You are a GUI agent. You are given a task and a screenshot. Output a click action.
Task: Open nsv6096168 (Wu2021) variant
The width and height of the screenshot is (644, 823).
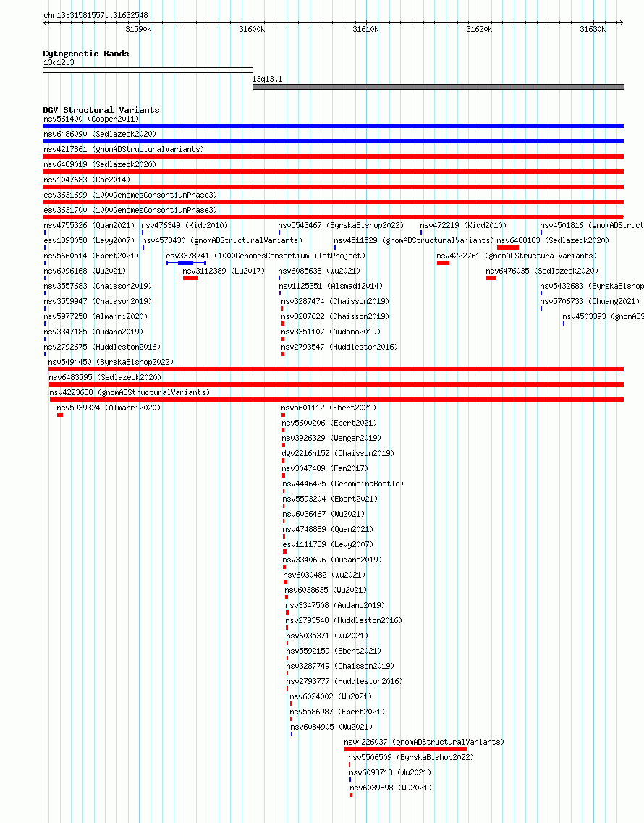85,271
